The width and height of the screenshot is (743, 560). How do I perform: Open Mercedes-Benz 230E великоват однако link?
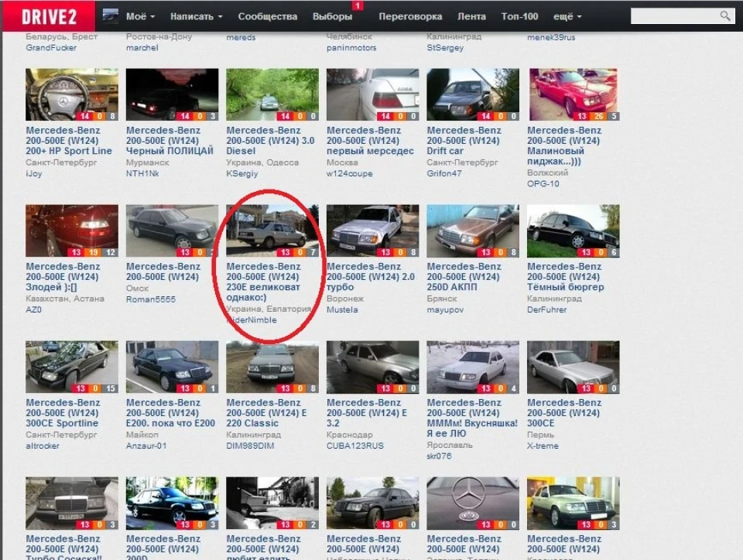pos(263,282)
